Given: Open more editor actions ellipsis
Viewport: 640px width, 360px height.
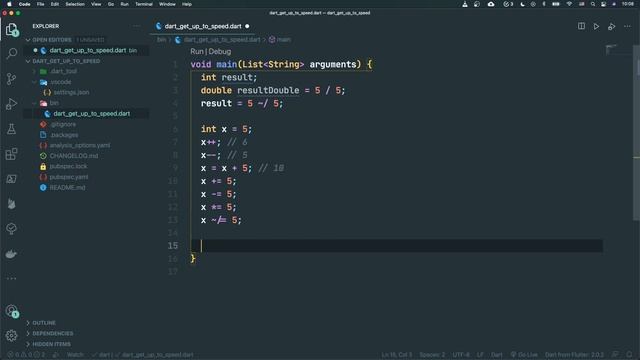Looking at the screenshot, I should (x=627, y=26).
